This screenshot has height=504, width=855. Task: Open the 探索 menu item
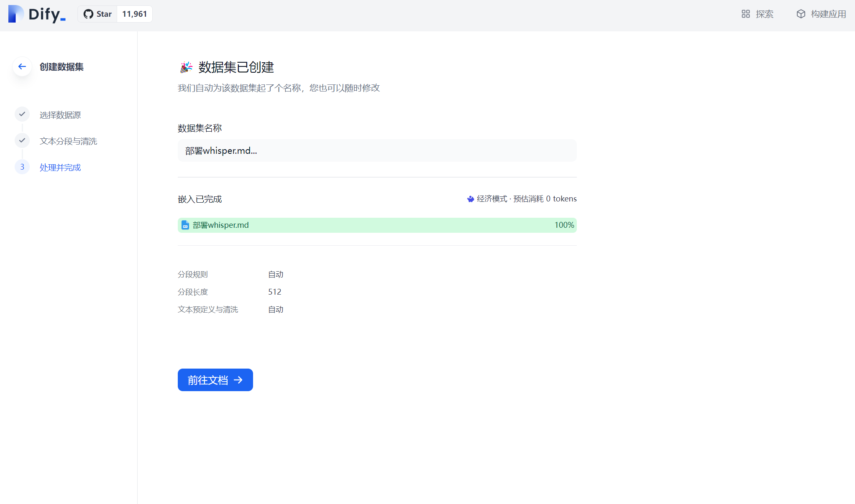[757, 14]
